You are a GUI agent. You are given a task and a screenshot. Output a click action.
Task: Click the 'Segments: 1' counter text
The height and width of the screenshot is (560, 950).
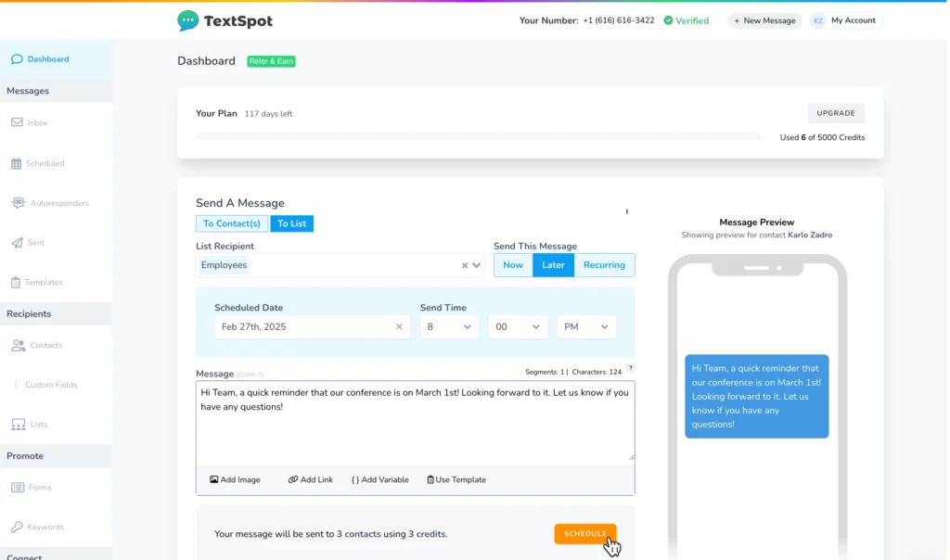click(x=544, y=372)
